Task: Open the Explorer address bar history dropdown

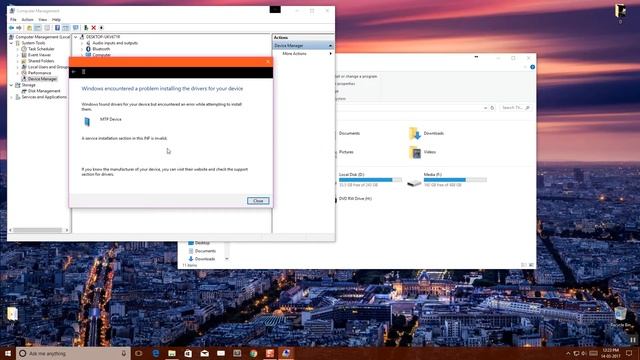Action: tap(485, 108)
